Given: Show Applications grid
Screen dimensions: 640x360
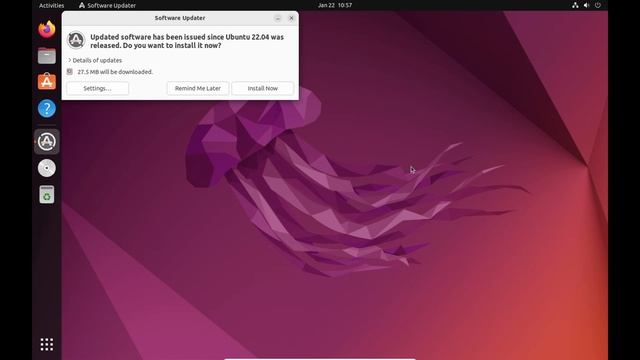Looking at the screenshot, I should [x=47, y=344].
